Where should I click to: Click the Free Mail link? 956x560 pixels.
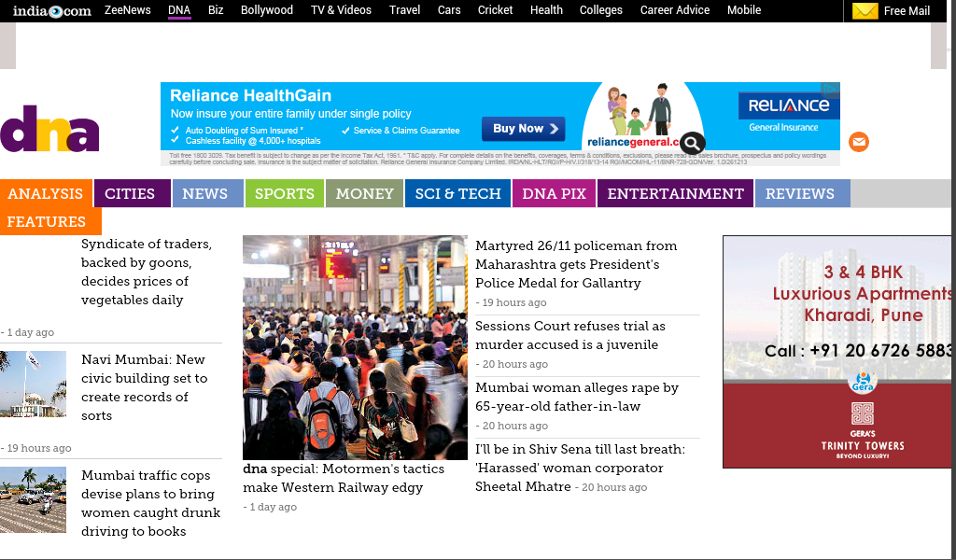pos(907,11)
